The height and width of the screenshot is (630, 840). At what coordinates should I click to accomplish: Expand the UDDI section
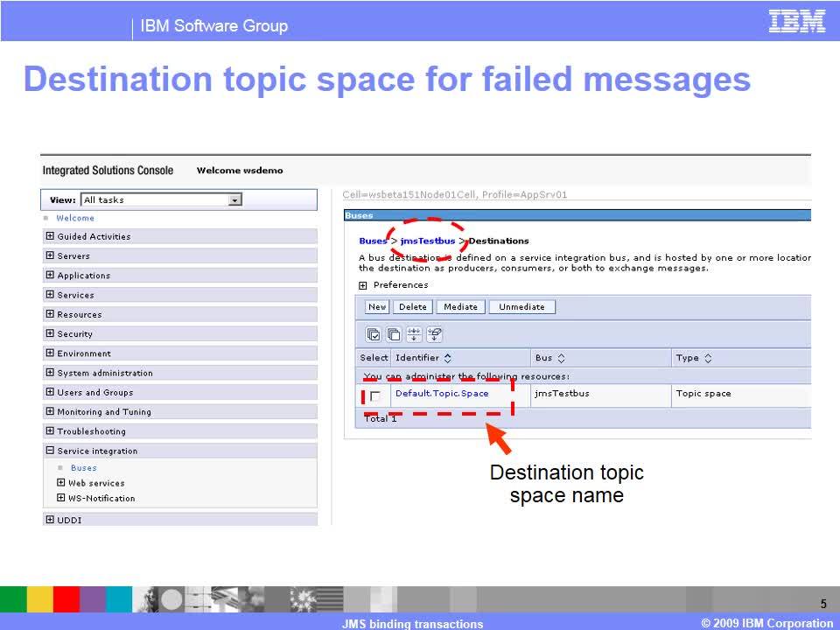pos(51,520)
